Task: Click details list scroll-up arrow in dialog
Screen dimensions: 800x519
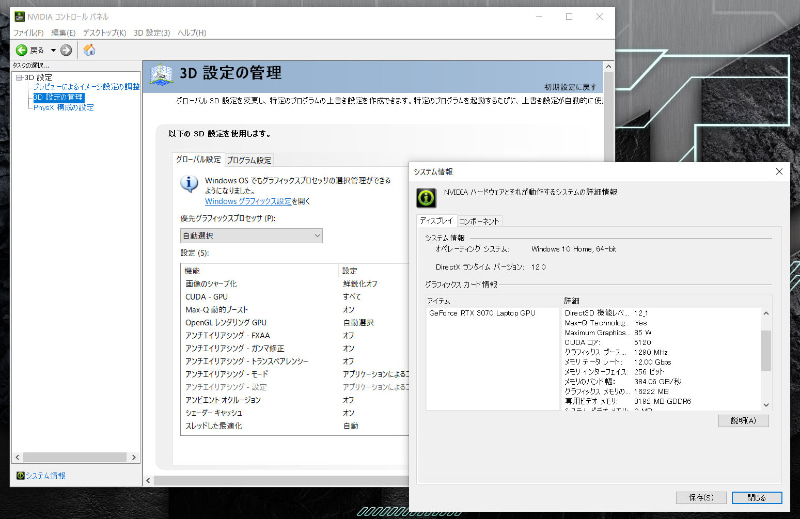Action: pyautogui.click(x=766, y=313)
